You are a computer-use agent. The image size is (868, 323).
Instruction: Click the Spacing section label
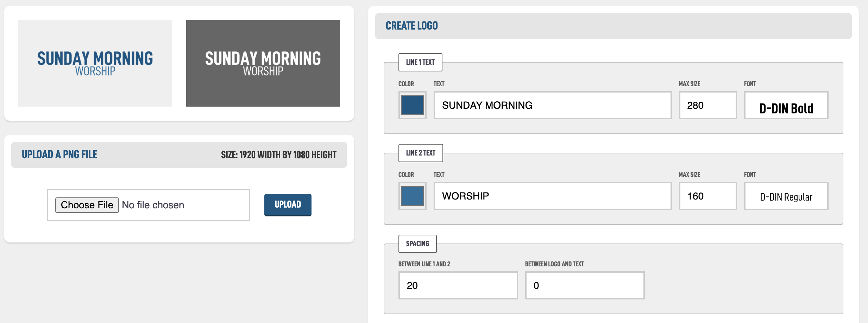[x=417, y=244]
